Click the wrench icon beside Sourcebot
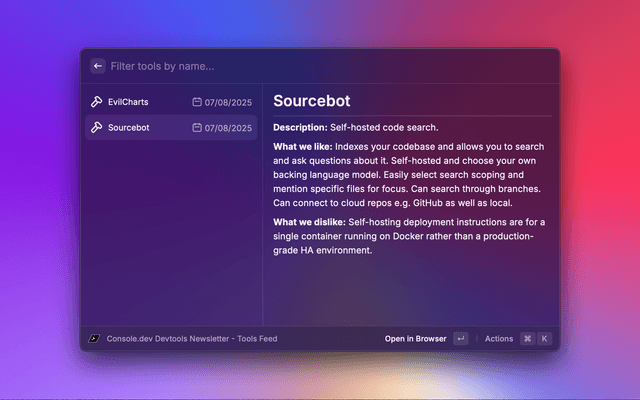Screen dimensions: 640x400 [96, 128]
